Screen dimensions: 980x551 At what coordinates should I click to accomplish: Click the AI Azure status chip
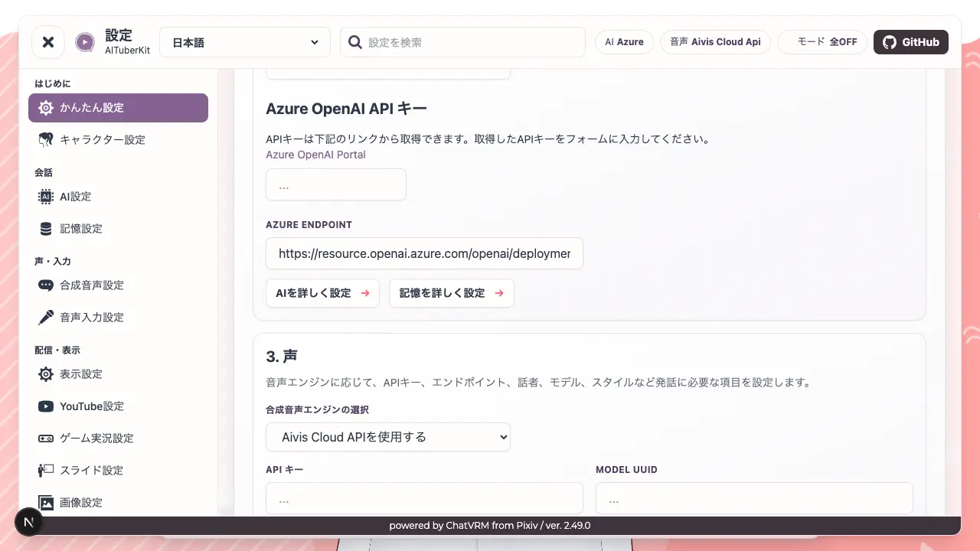coord(624,42)
